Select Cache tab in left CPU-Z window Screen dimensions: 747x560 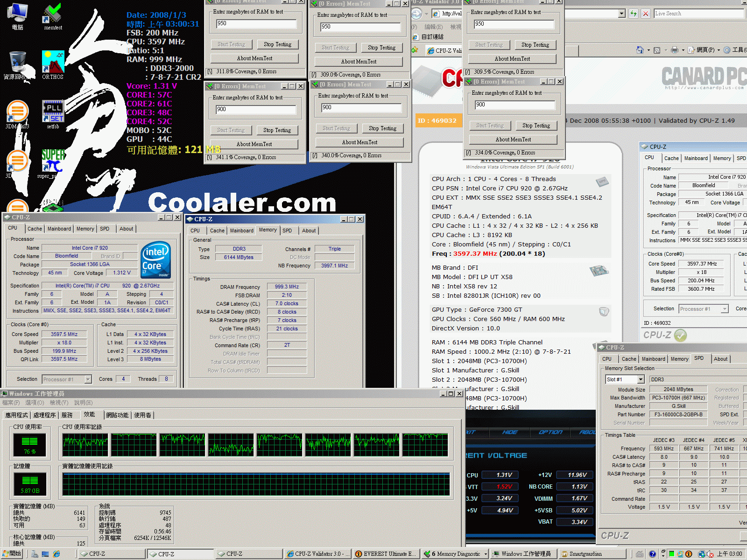(x=35, y=229)
